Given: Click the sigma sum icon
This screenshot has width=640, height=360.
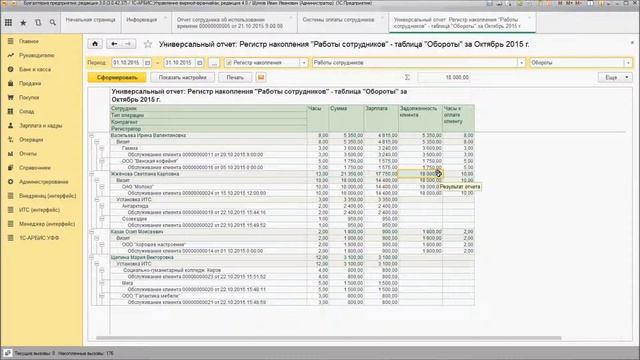Looking at the screenshot, I should click(407, 77).
